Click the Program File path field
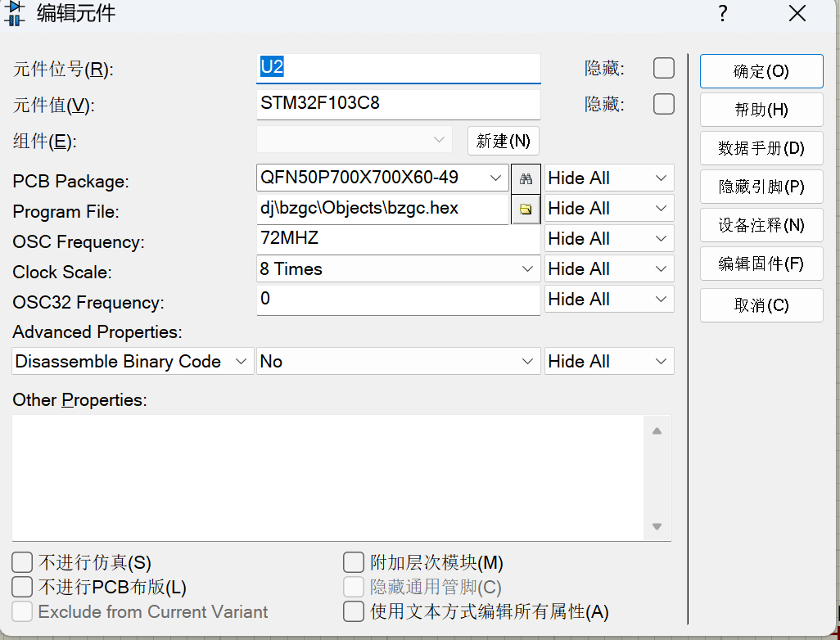Viewport: 840px width, 640px height. pyautogui.click(x=382, y=209)
